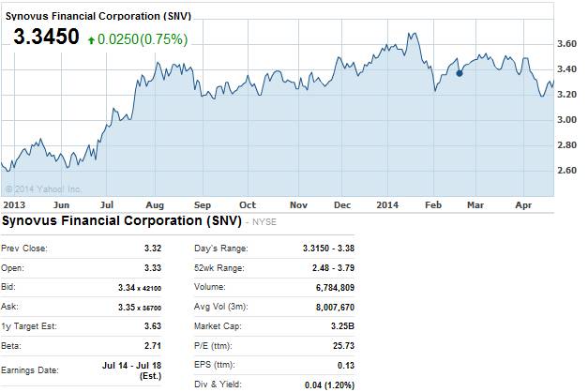Screen dimensions: 588x392
Task: Click the Avg Vol (3m) label
Action: [x=221, y=307]
